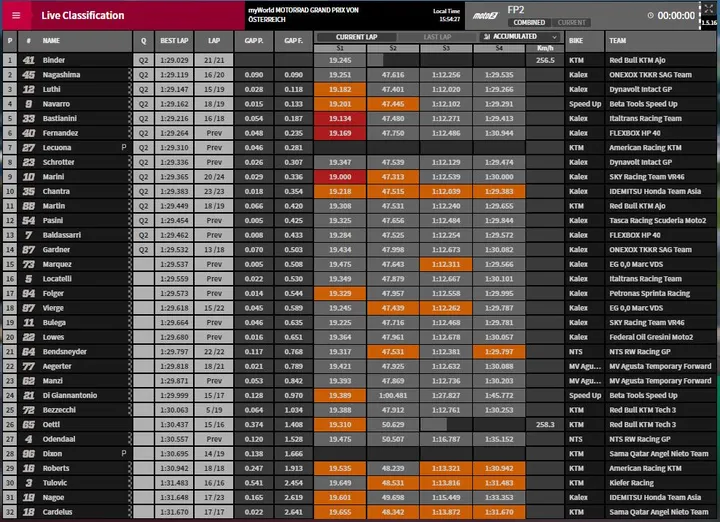Select the LAST LAP sector view
Image resolution: width=720 pixels, height=522 pixels.
[437, 37]
